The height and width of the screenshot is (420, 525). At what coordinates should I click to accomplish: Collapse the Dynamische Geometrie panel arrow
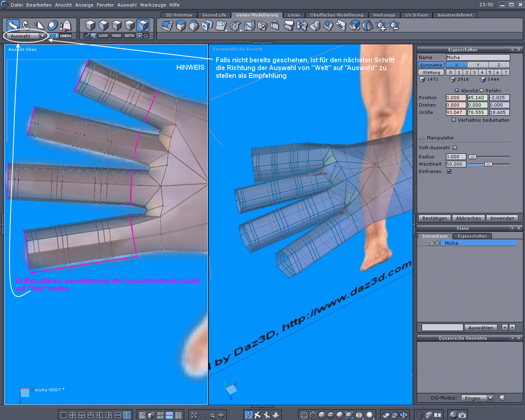coord(512,338)
